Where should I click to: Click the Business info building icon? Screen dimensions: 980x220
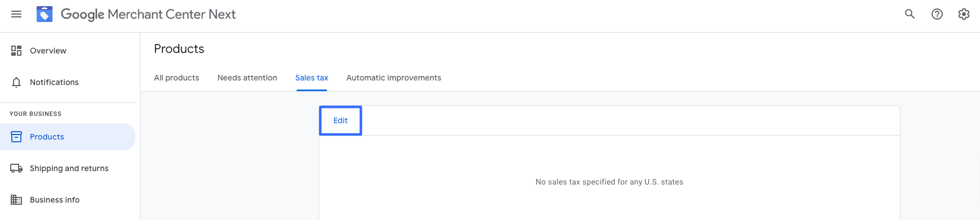coord(16,200)
